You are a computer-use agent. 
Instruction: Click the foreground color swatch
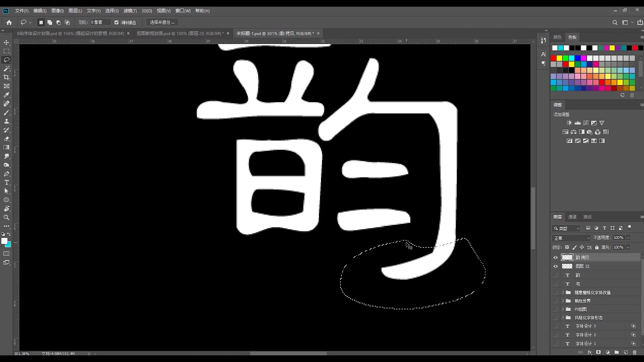click(4, 241)
